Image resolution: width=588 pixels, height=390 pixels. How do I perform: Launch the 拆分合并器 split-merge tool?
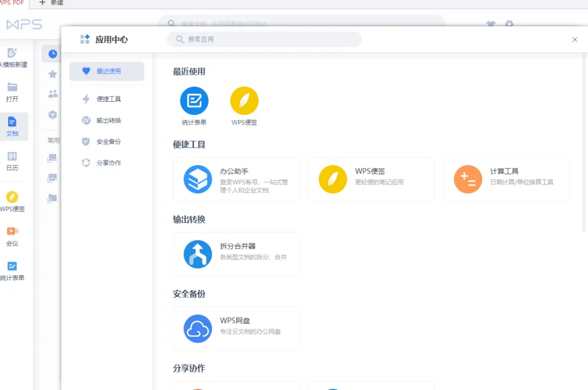tap(236, 254)
